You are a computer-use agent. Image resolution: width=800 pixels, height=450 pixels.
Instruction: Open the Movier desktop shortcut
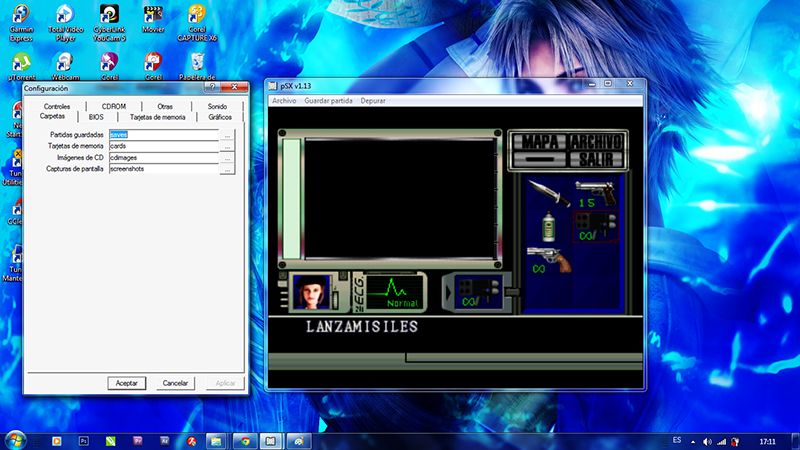click(x=153, y=19)
